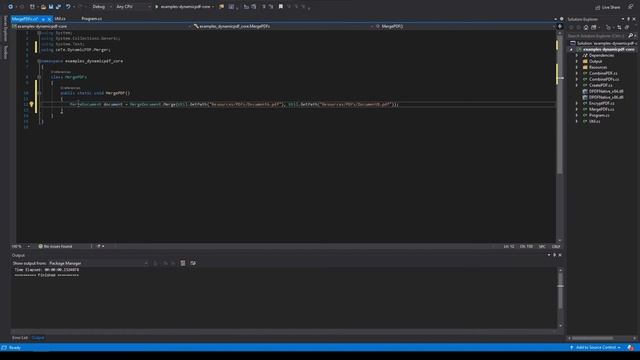Click the Search Solution Explorer field

tap(596, 36)
